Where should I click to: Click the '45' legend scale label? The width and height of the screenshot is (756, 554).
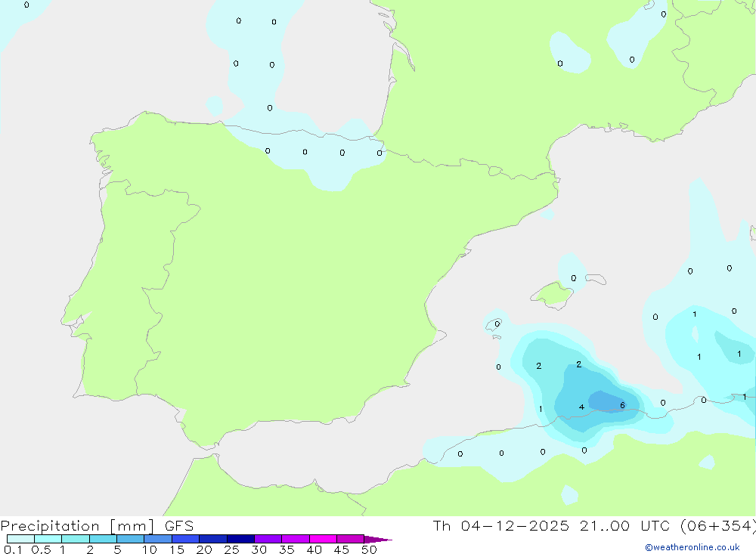click(342, 549)
